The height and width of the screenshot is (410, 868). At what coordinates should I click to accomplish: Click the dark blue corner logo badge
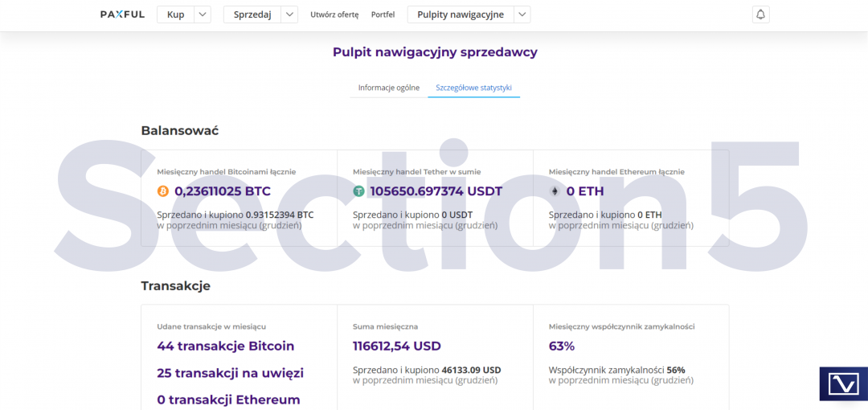pyautogui.click(x=843, y=383)
